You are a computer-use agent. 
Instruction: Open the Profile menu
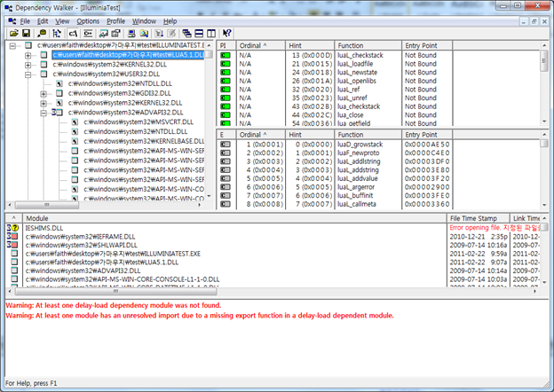(116, 21)
